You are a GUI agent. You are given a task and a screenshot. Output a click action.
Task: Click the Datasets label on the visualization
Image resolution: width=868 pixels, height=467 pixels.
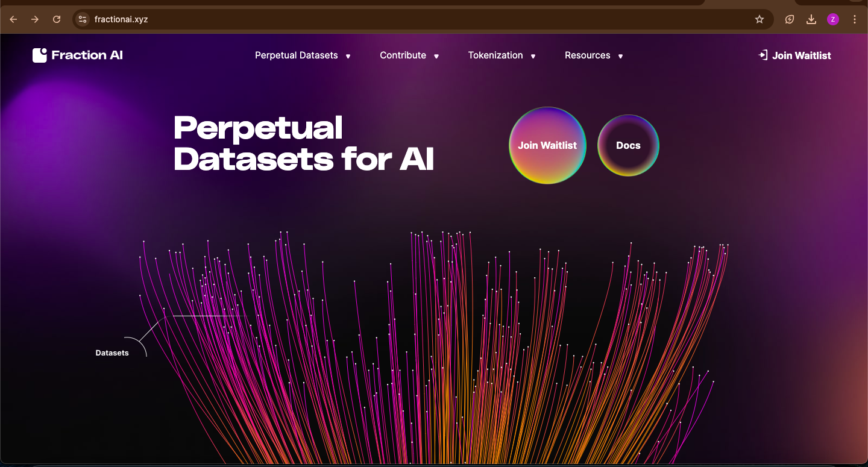pos(112,353)
